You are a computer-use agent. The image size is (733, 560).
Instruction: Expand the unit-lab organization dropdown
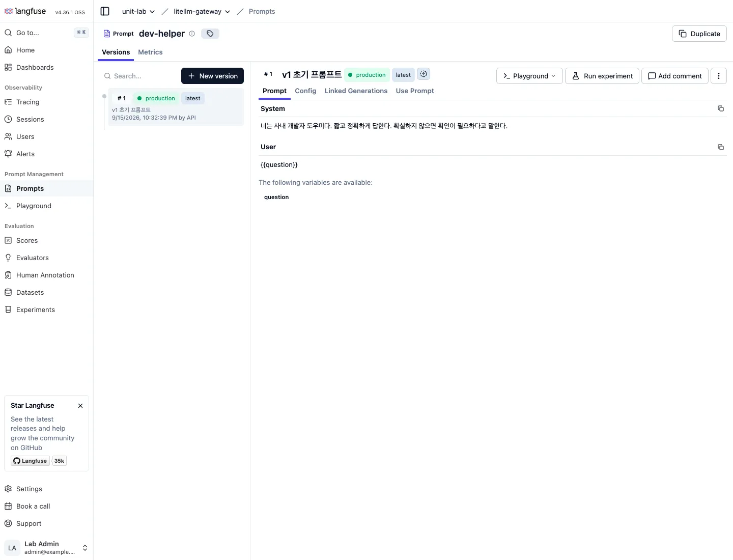(x=138, y=11)
